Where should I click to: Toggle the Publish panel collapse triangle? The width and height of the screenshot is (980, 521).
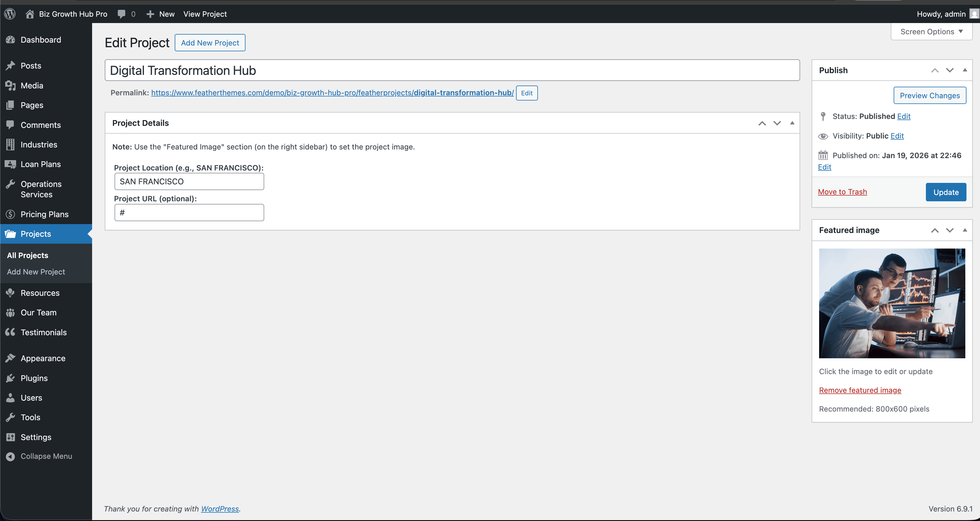964,70
